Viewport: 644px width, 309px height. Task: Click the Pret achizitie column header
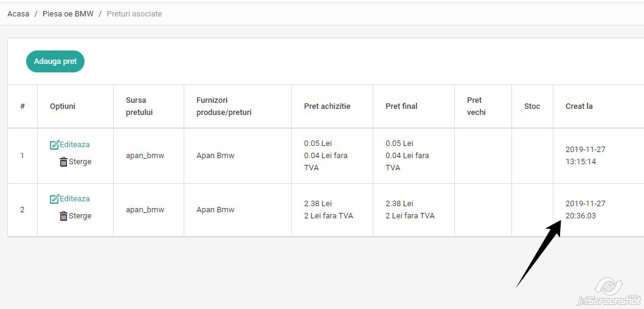point(327,106)
